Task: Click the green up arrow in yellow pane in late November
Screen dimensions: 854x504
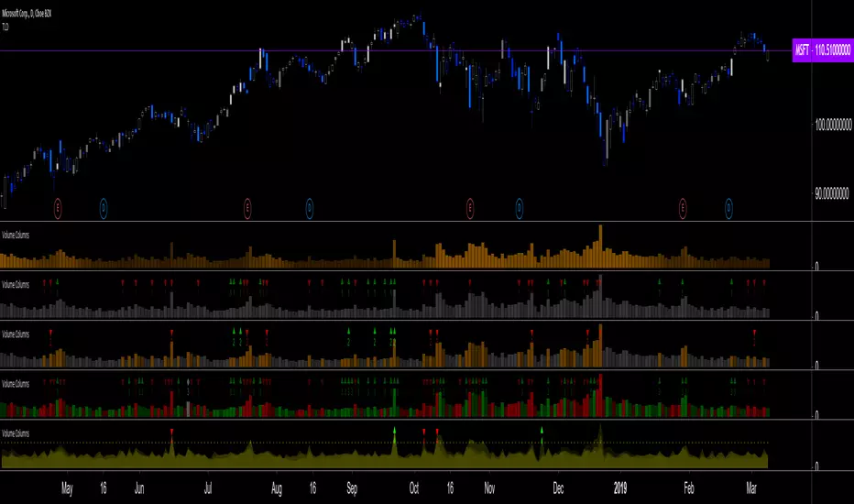Action: tap(542, 431)
